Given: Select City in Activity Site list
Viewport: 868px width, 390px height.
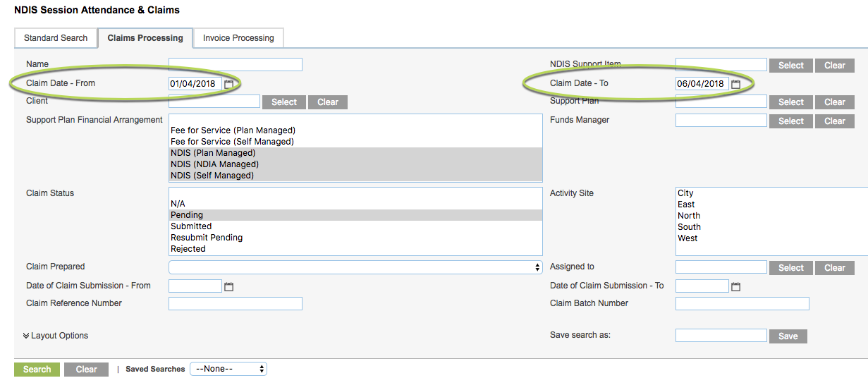Looking at the screenshot, I should (x=772, y=193).
